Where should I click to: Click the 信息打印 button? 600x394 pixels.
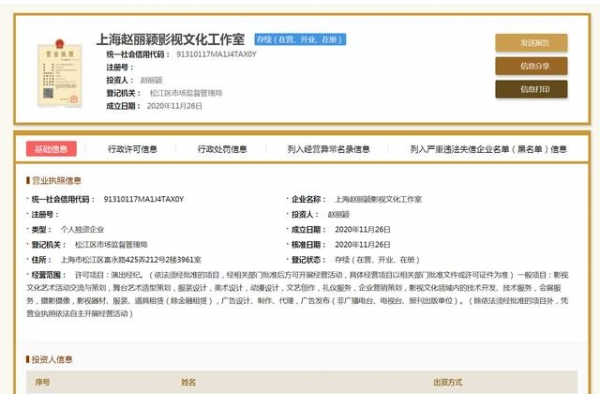(x=531, y=89)
